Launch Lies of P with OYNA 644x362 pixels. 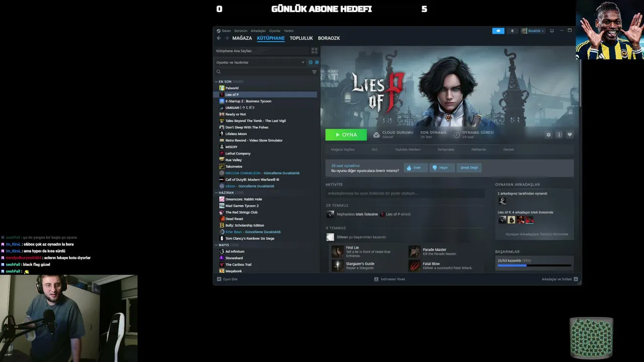(x=346, y=135)
